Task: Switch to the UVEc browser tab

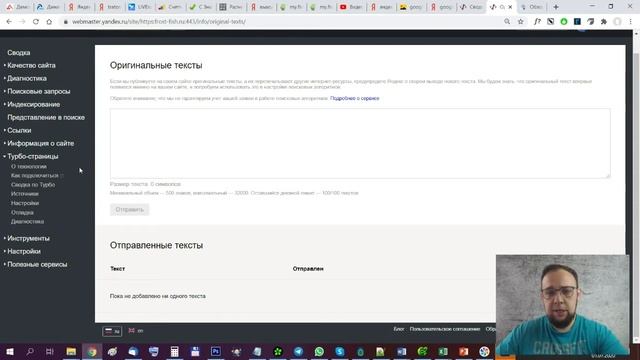Action: [139, 7]
